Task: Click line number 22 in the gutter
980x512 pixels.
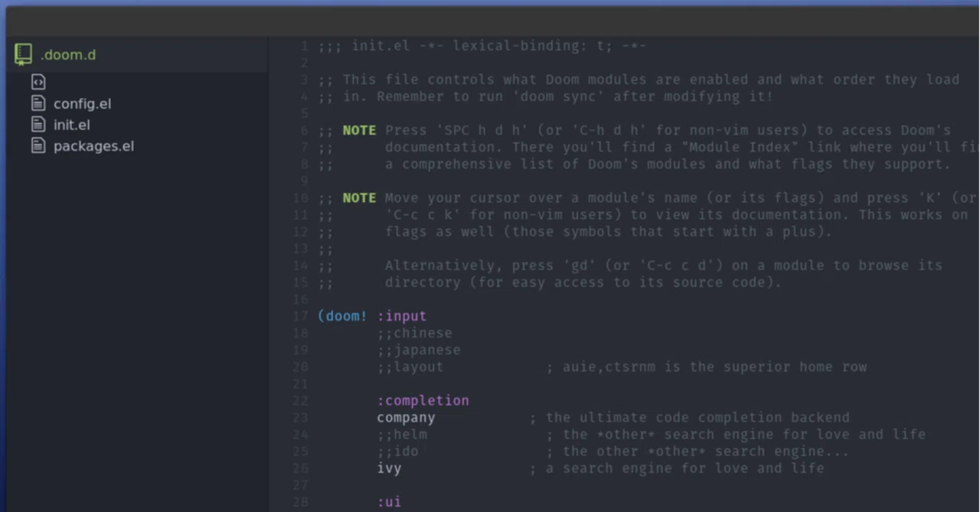Action: pyautogui.click(x=300, y=400)
